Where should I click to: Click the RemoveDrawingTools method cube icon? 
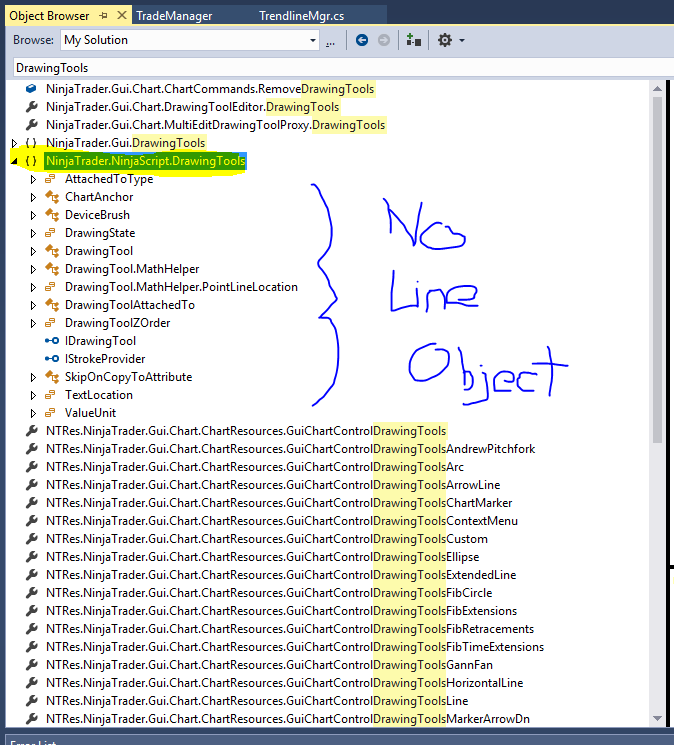coord(31,89)
